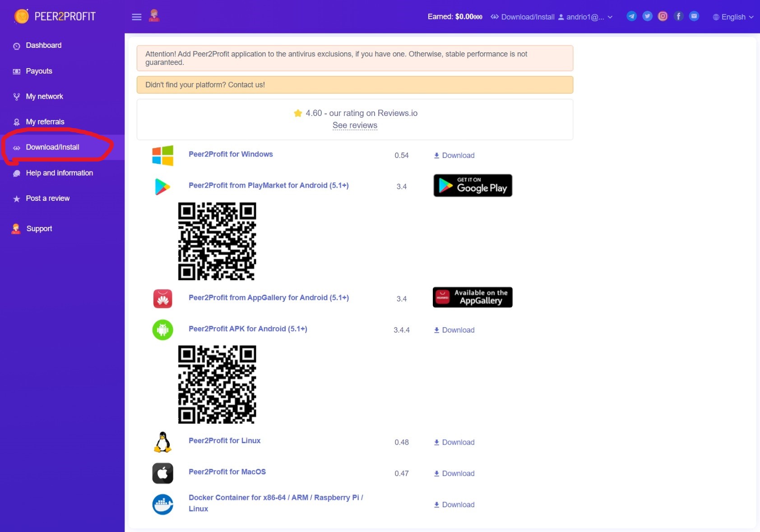Click the Earned: $0.00 balance text
The height and width of the screenshot is (532, 760).
[x=455, y=17]
